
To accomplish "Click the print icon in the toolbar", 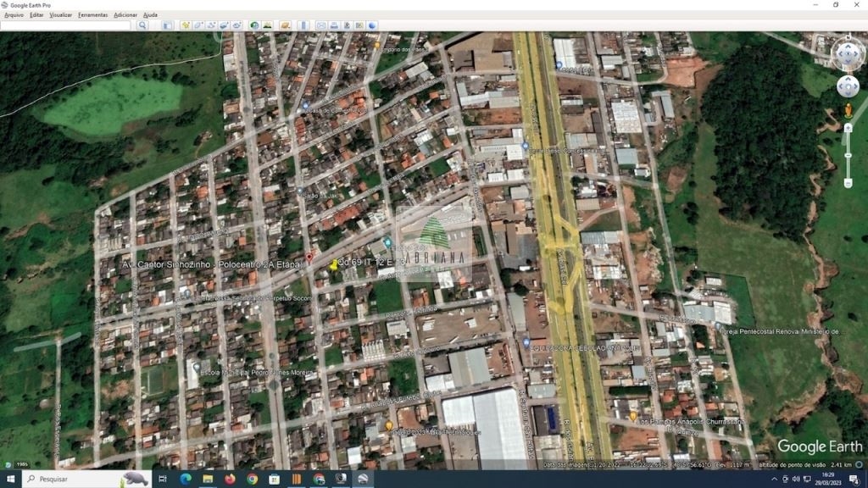I will (334, 25).
